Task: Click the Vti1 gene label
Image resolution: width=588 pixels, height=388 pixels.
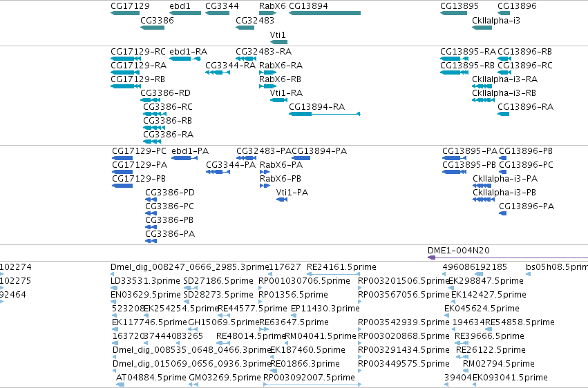Action: (x=278, y=35)
